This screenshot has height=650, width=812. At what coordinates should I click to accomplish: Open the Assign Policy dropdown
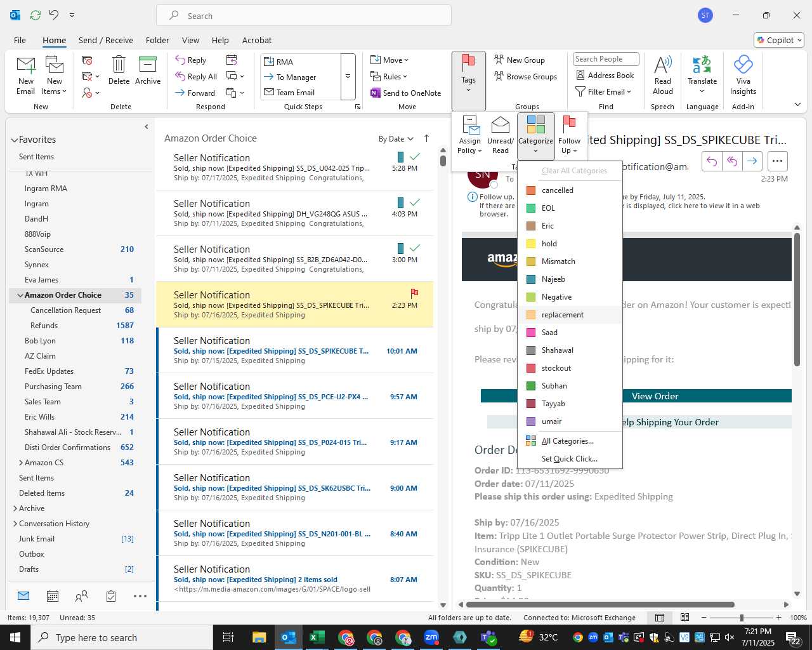(470, 135)
